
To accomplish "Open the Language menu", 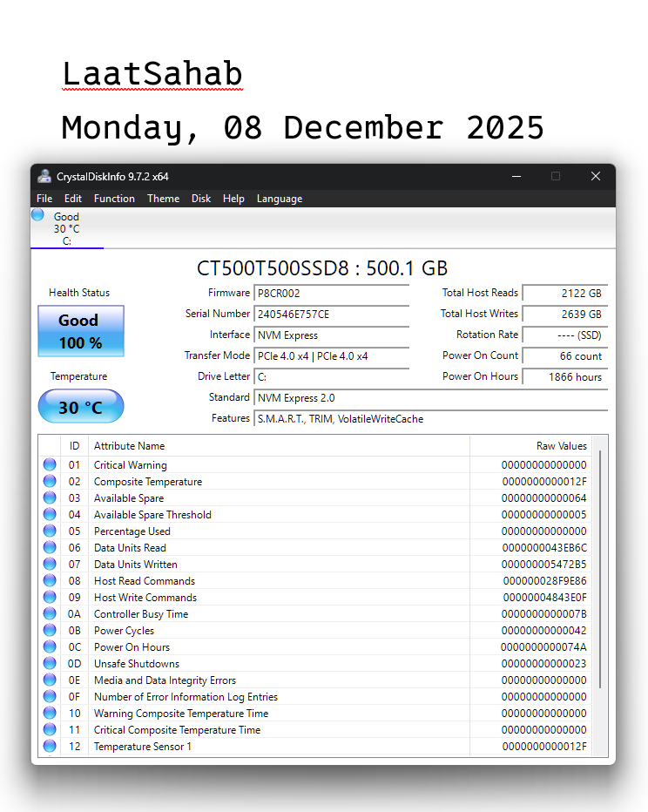I will click(280, 199).
